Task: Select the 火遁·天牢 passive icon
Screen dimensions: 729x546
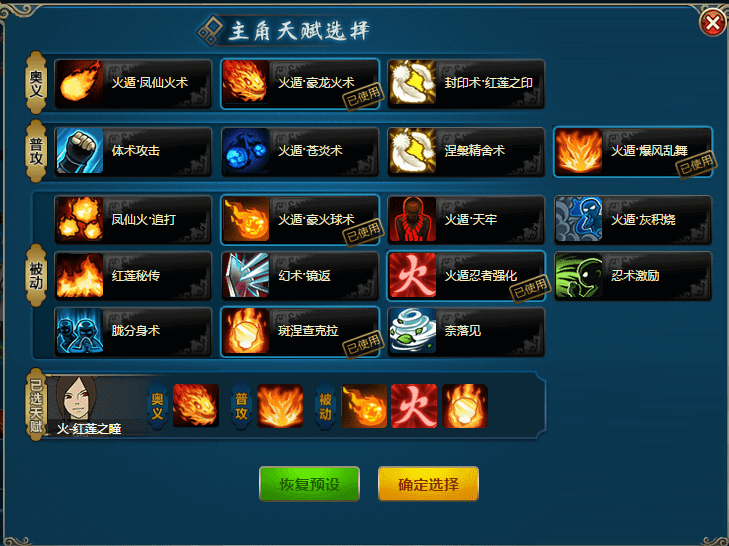Action: [x=412, y=220]
